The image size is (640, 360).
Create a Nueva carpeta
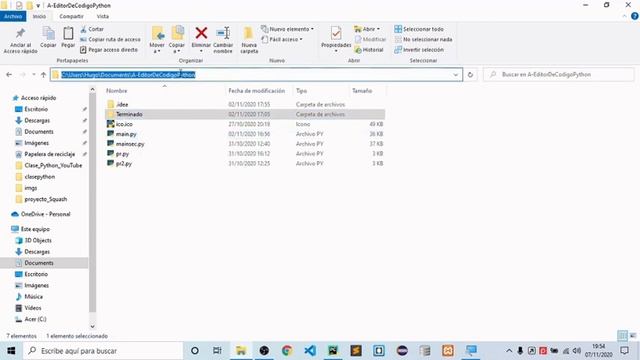coord(249,40)
